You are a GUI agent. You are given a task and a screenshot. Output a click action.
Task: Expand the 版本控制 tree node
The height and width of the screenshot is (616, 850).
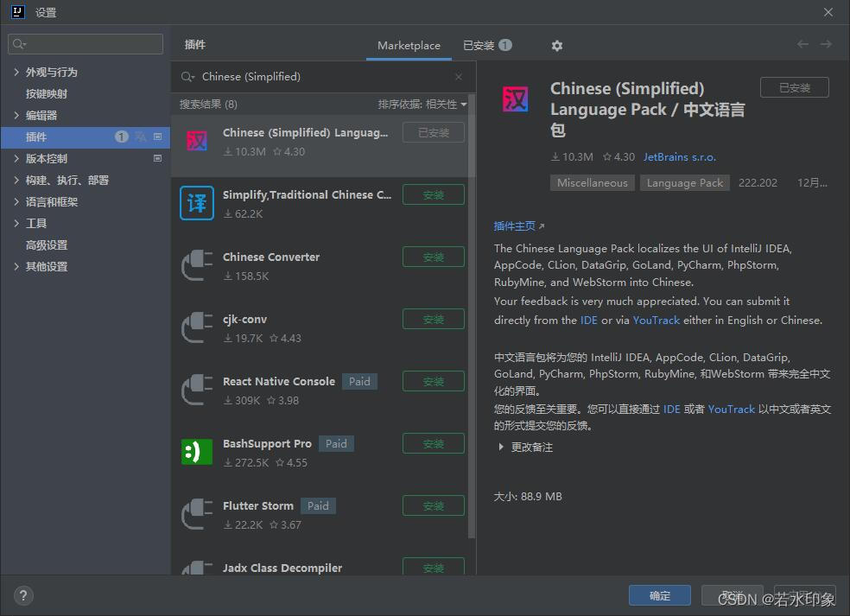click(16, 158)
